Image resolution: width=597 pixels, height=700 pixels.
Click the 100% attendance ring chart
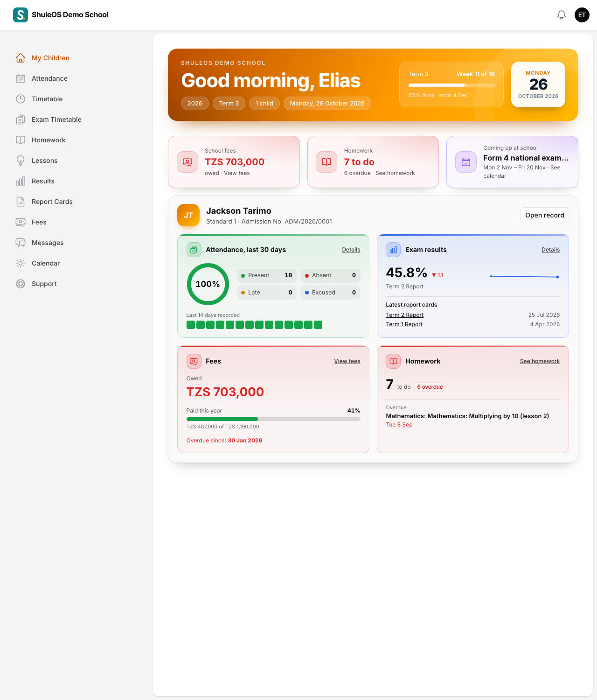coord(208,284)
